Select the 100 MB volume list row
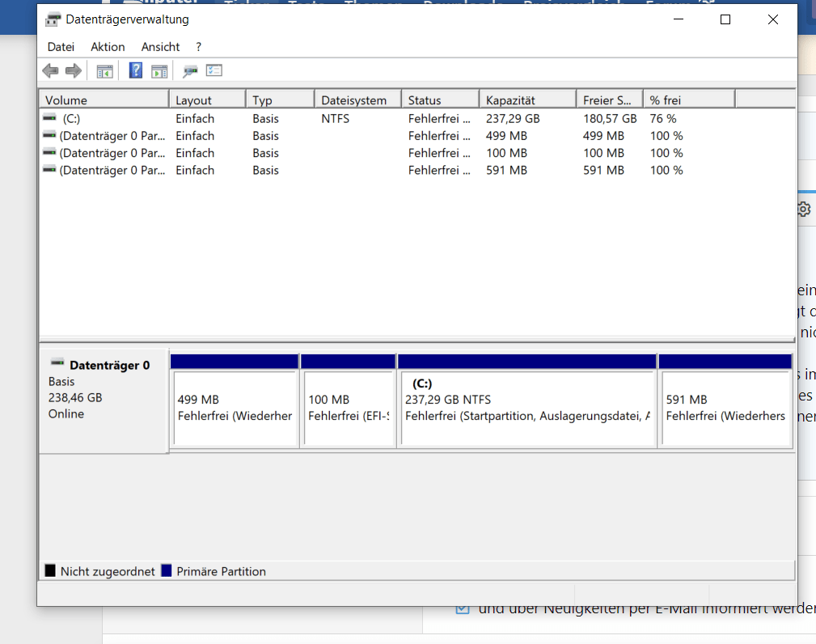Screen dimensions: 816x644 pyautogui.click(x=416, y=153)
